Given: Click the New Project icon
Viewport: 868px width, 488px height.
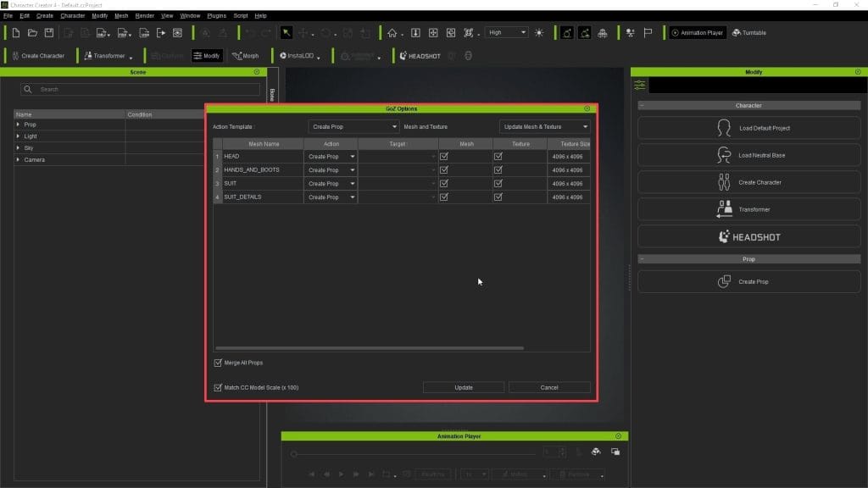Looking at the screenshot, I should (x=15, y=33).
